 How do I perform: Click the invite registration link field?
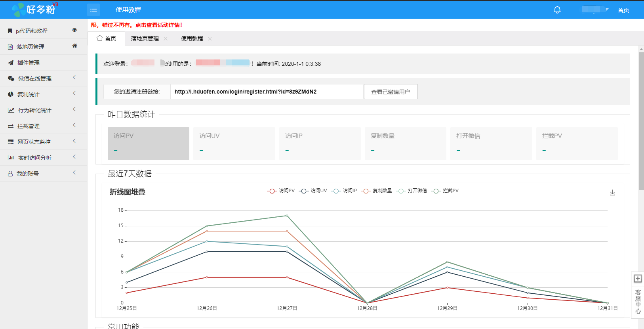[267, 92]
